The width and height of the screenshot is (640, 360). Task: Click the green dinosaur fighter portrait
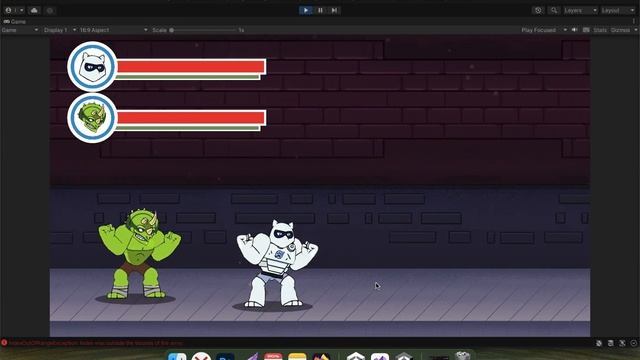pos(92,118)
